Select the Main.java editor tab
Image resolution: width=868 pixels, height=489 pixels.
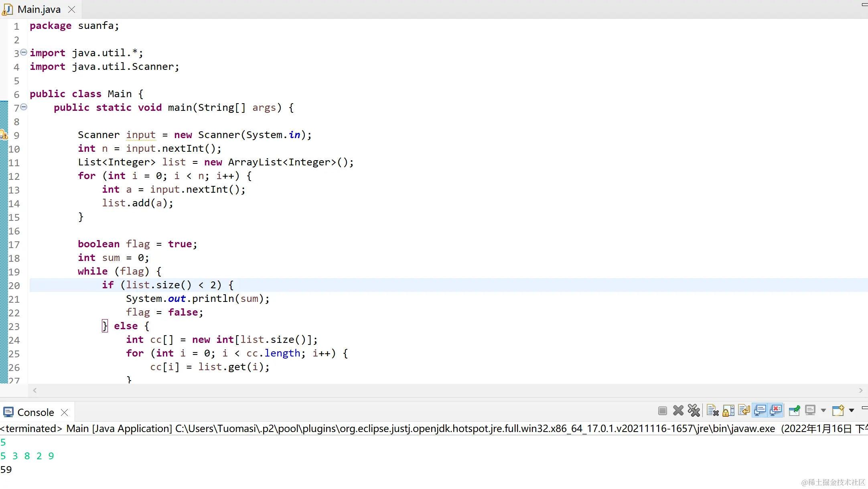(x=39, y=9)
